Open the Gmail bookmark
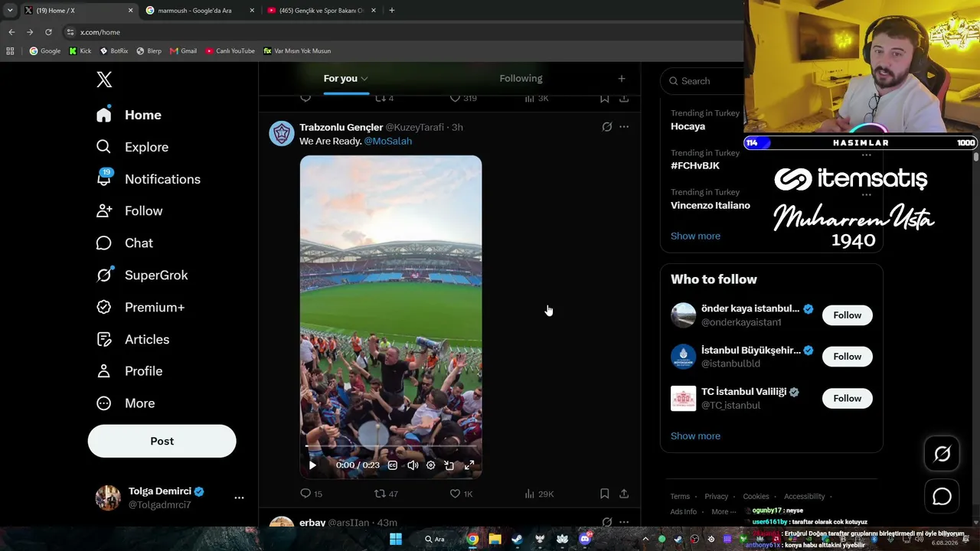The width and height of the screenshot is (980, 551). click(184, 51)
